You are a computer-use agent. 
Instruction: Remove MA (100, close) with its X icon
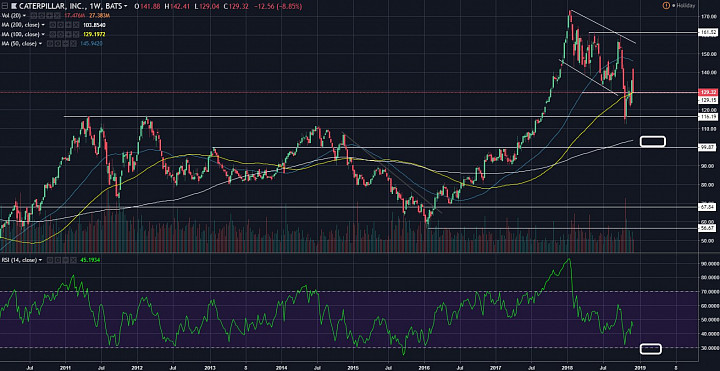click(76, 34)
